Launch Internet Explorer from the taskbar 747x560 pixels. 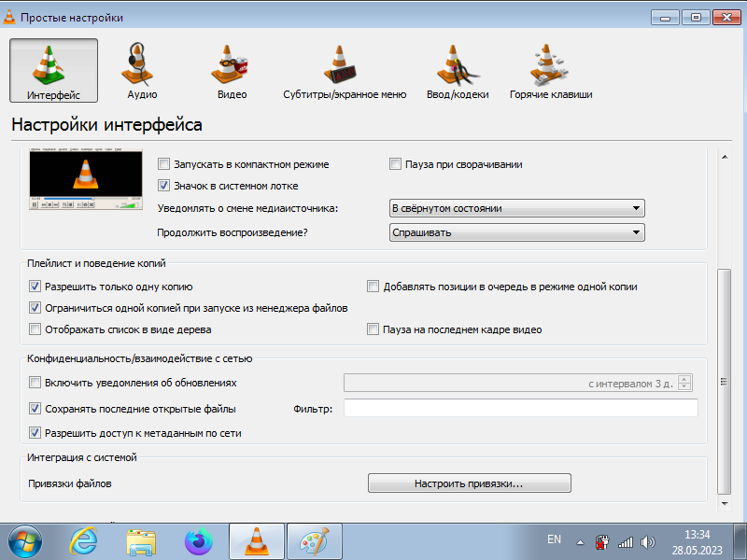click(83, 541)
